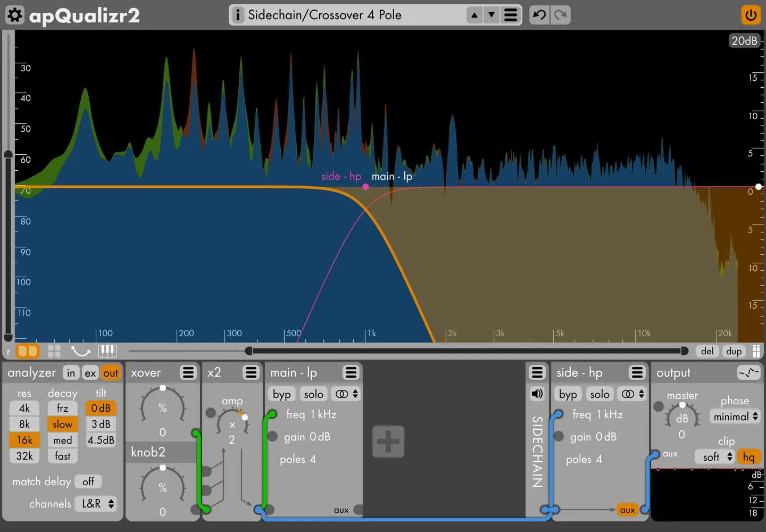Click the del button
Viewport: 766px width, 532px height.
707,351
